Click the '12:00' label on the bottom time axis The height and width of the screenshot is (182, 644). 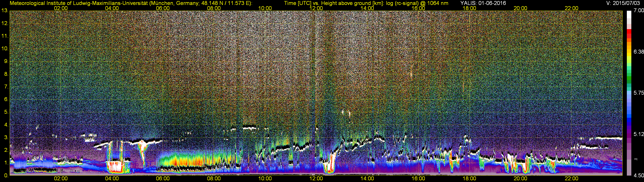316,179
